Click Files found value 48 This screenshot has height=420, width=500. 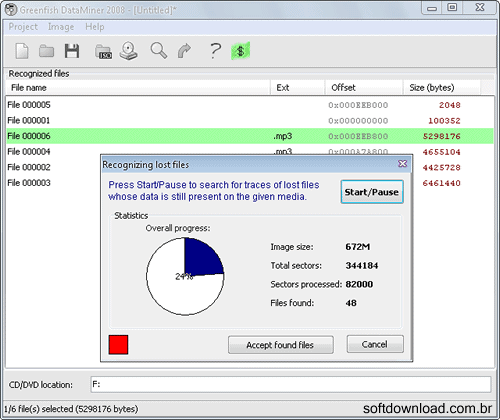tap(351, 303)
